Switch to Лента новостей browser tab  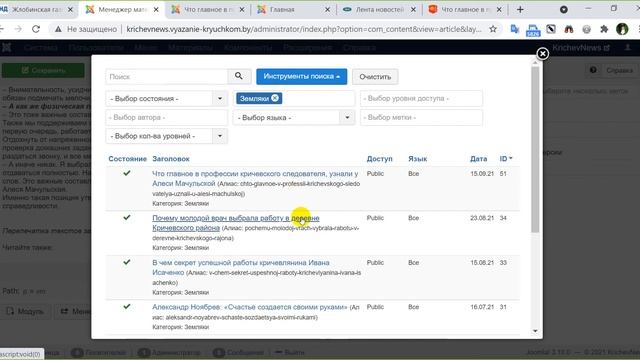pyautogui.click(x=380, y=9)
